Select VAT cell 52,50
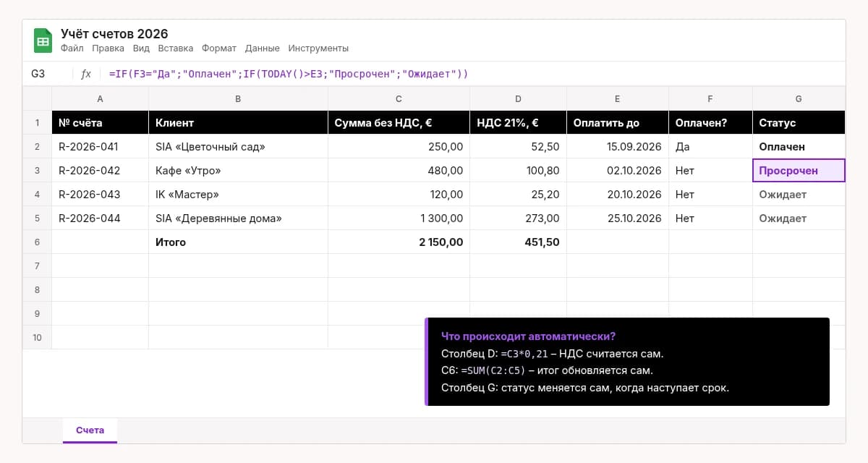 point(518,147)
